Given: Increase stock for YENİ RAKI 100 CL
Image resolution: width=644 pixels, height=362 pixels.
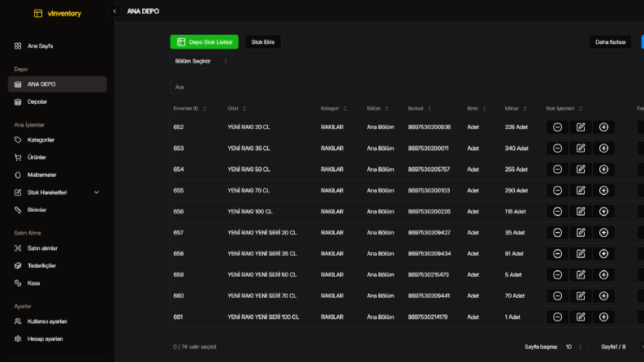Looking at the screenshot, I should tap(603, 211).
